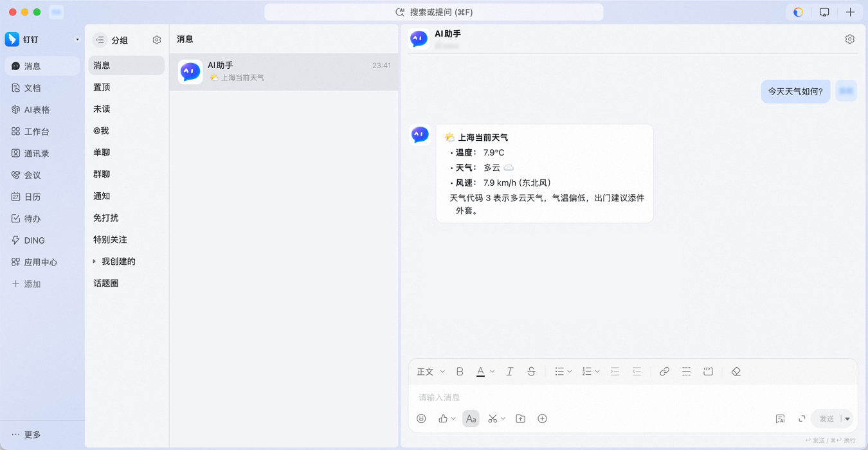Toggle bold formatting

coord(460,371)
